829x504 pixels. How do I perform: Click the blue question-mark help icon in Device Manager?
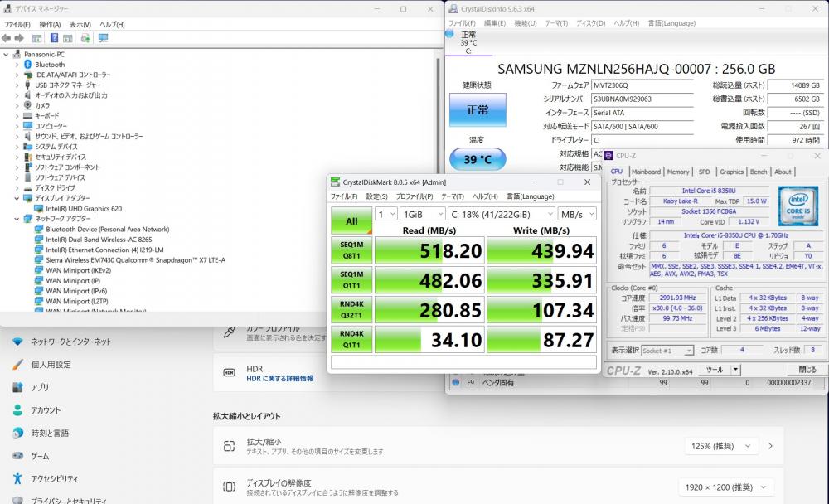click(x=54, y=38)
